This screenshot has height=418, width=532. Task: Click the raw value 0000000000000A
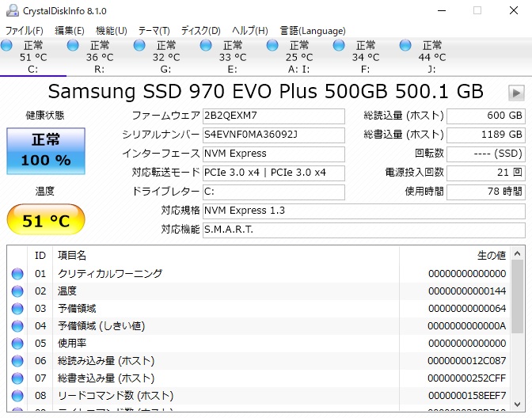[466, 326]
